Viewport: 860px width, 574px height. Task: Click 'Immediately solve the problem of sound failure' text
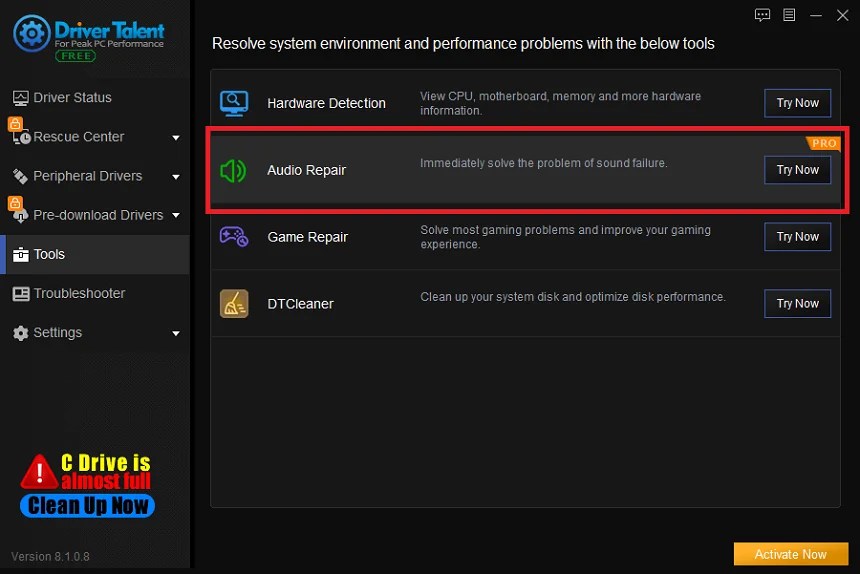[x=544, y=163]
